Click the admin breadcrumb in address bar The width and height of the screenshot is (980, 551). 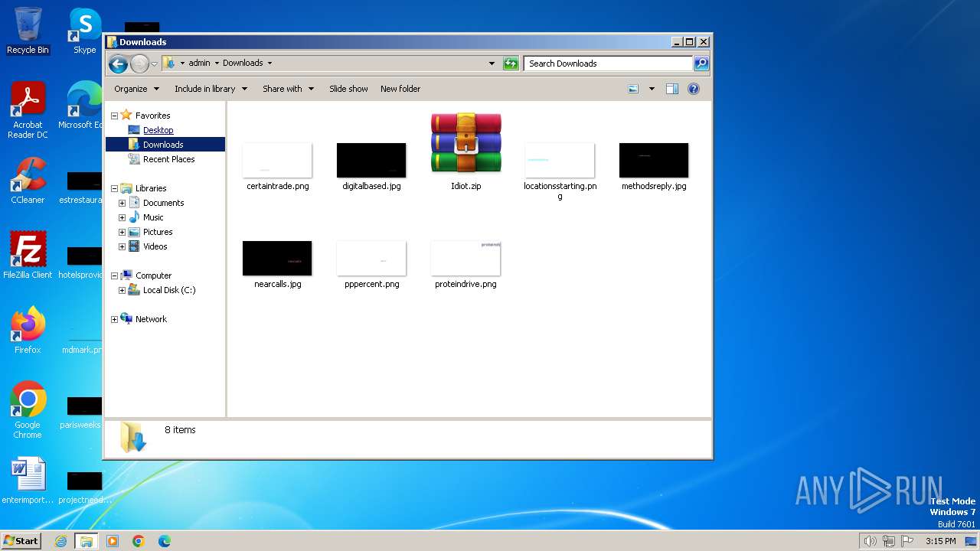199,64
